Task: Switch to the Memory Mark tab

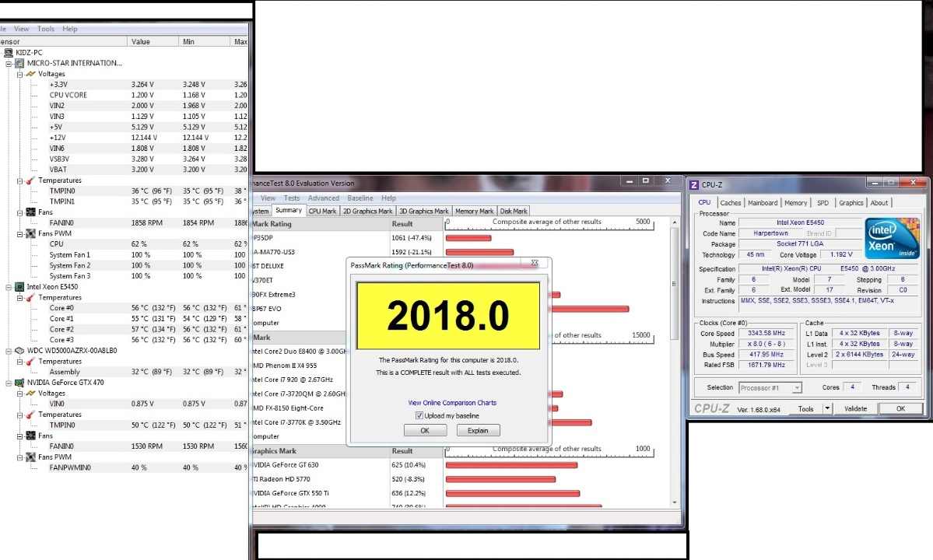Action: (x=474, y=211)
